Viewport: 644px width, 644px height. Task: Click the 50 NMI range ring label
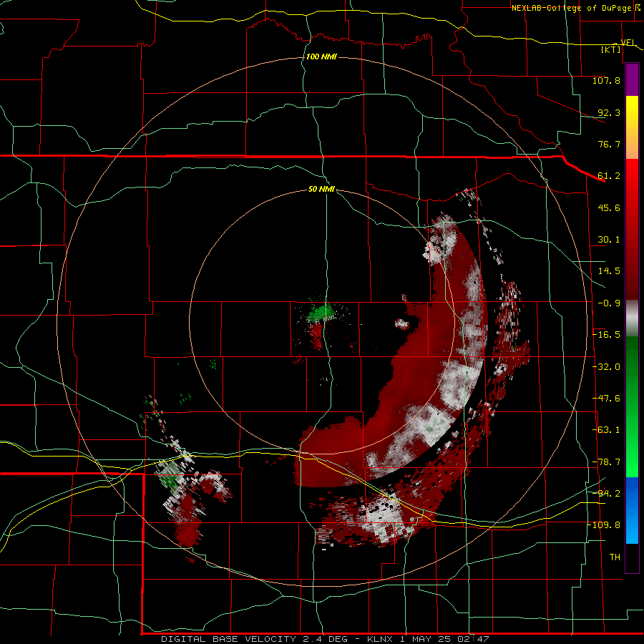click(321, 189)
